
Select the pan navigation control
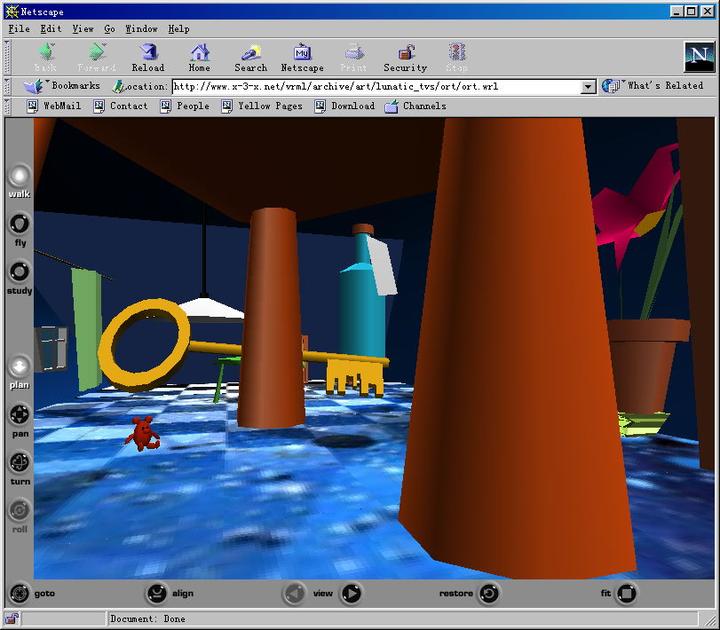pos(19,415)
